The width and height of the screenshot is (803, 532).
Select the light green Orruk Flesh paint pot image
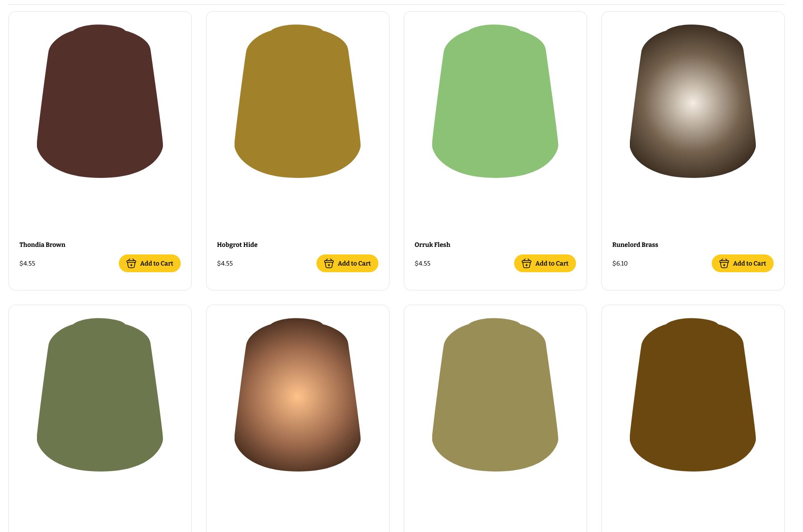click(x=495, y=101)
